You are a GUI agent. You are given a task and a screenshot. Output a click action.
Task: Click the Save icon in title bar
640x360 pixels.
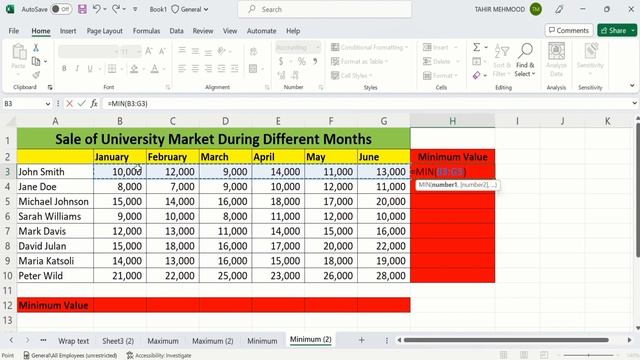pos(82,9)
